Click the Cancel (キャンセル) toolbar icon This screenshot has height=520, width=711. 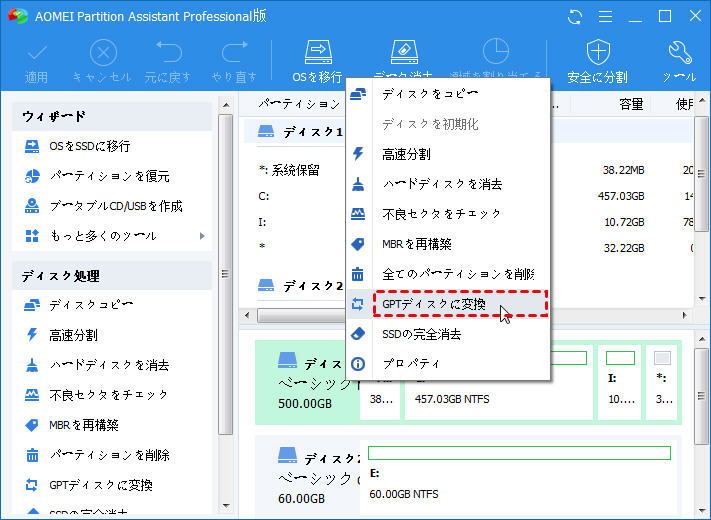click(x=103, y=53)
